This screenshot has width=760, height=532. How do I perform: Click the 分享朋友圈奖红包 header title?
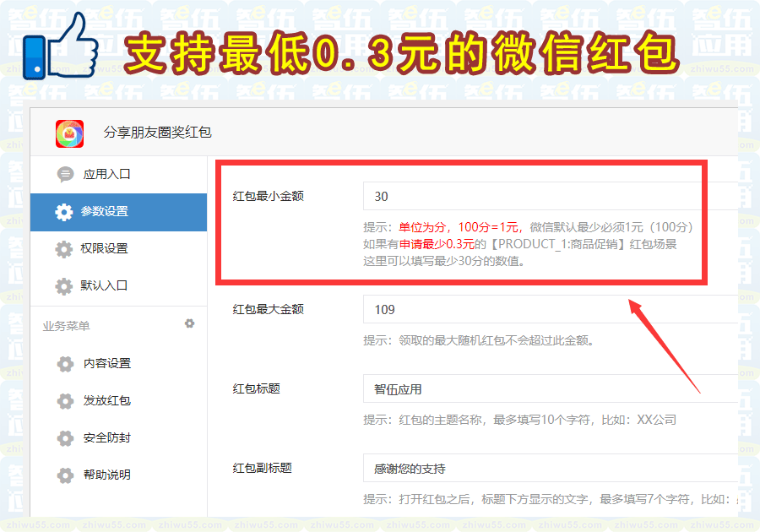click(x=158, y=133)
